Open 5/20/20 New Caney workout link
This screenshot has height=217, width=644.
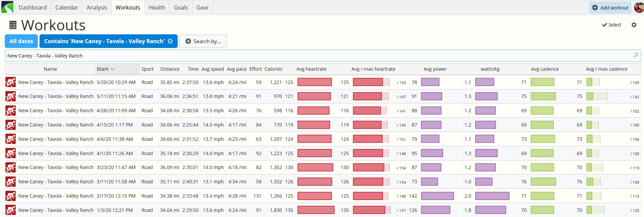(56, 82)
